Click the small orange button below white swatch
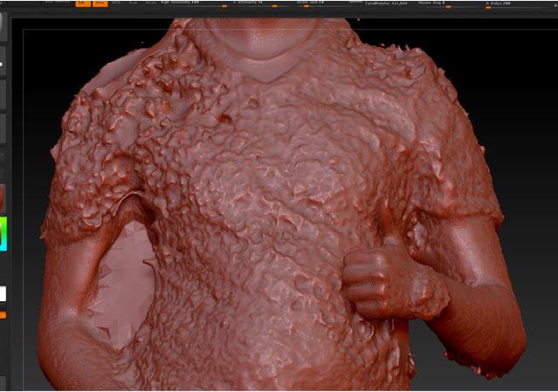The image size is (558, 392). 3,314
